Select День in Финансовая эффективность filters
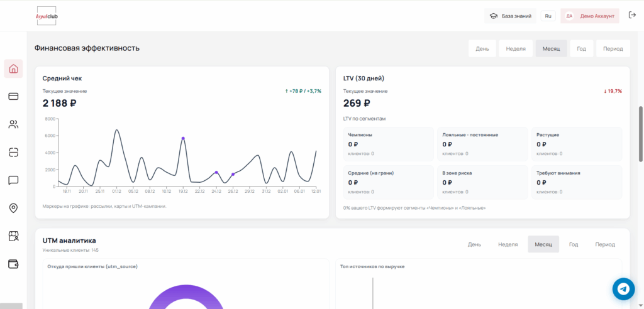This screenshot has height=309, width=644. coord(482,48)
